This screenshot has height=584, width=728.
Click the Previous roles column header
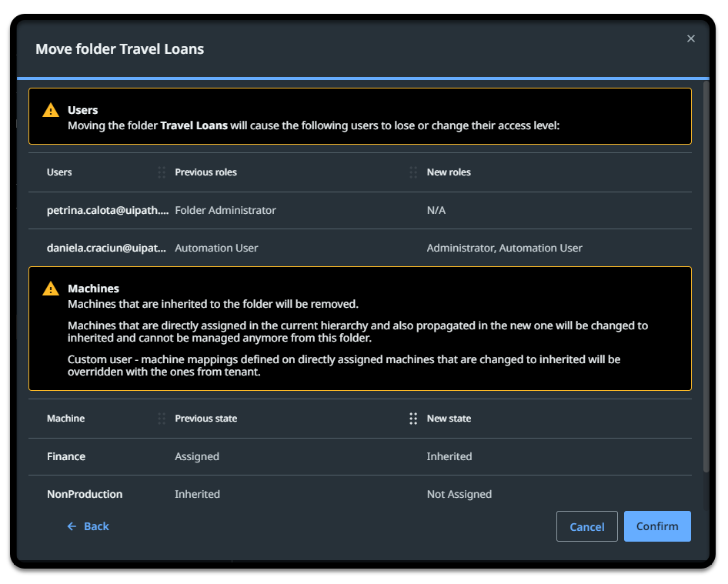[206, 172]
